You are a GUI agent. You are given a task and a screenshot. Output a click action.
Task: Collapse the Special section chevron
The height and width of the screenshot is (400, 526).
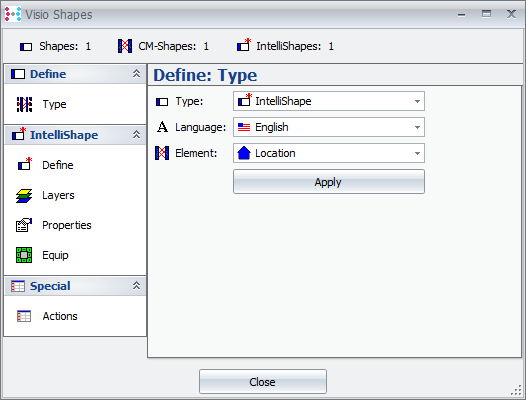pos(136,286)
